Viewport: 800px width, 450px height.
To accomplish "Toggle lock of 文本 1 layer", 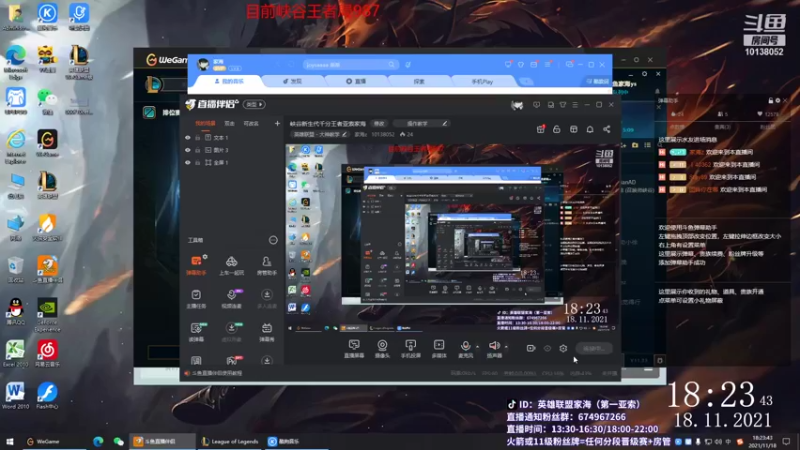I will [197, 138].
